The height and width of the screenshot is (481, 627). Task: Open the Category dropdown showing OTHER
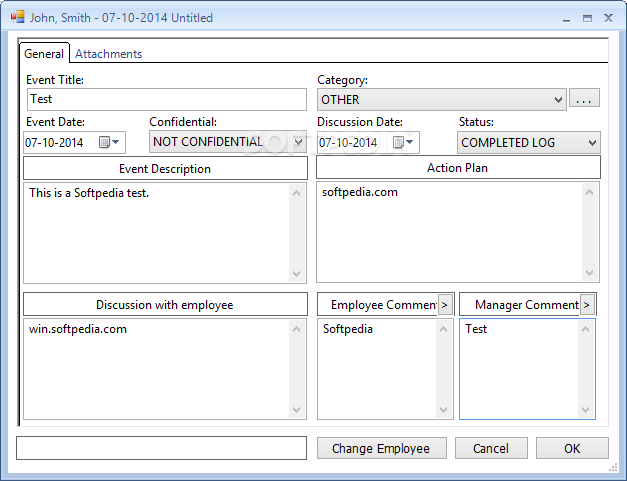442,100
